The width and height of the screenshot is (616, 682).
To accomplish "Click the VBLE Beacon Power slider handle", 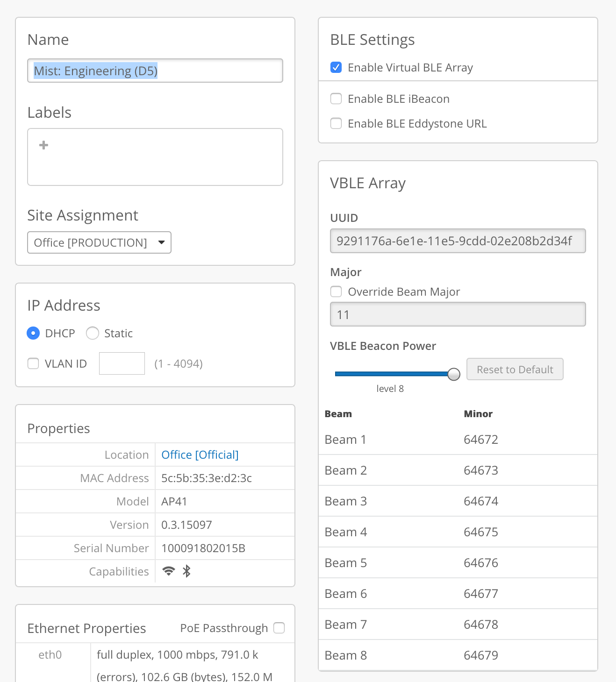I will (454, 374).
